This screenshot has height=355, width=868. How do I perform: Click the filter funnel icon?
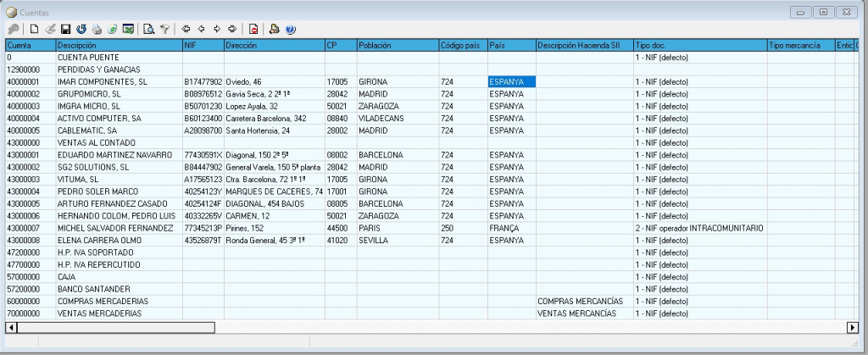(x=164, y=30)
